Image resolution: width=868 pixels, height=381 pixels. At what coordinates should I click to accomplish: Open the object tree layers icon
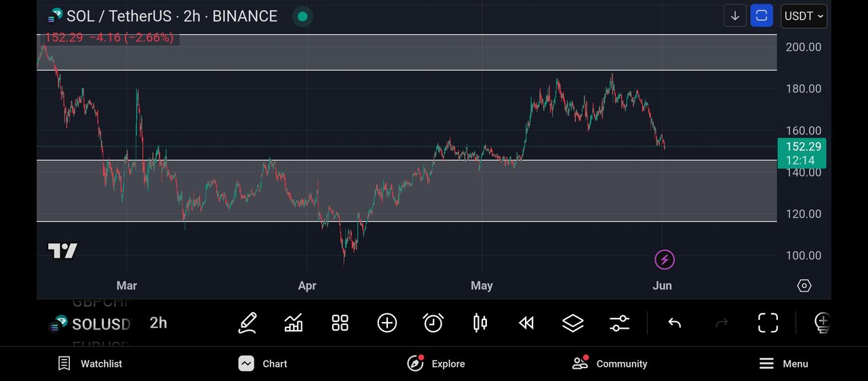point(573,323)
